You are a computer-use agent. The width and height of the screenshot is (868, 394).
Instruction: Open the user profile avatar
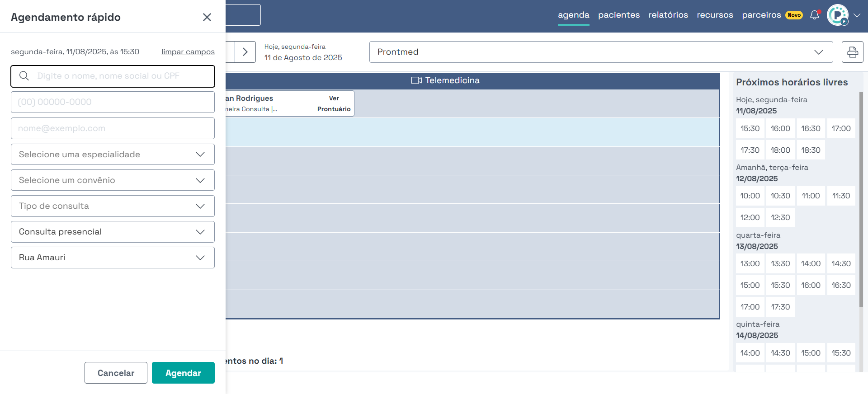click(838, 15)
